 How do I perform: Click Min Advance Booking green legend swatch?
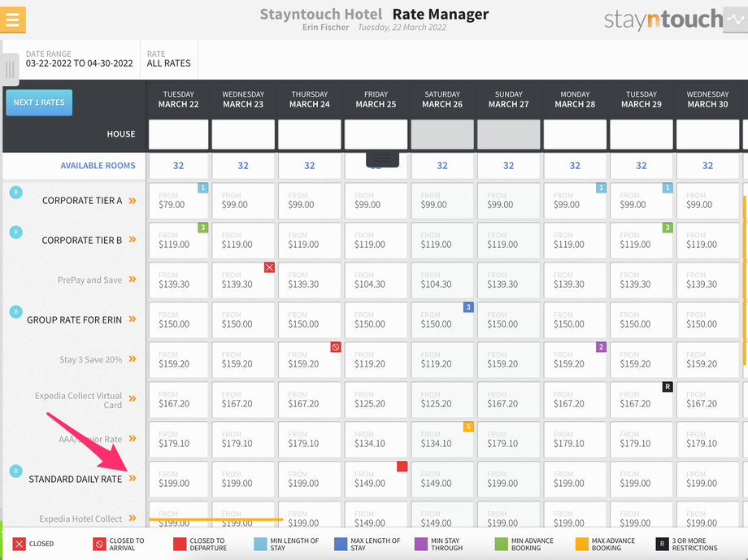click(x=502, y=544)
